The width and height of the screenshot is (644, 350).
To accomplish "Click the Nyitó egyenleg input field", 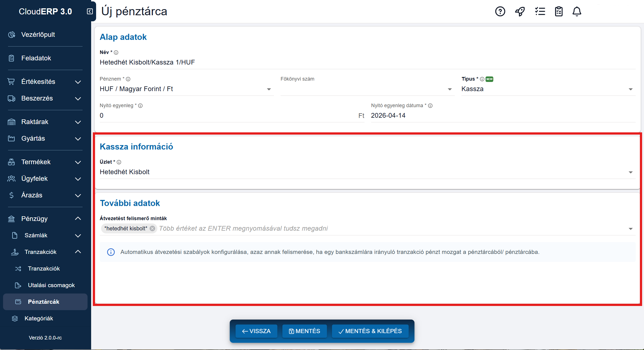I will coord(227,116).
